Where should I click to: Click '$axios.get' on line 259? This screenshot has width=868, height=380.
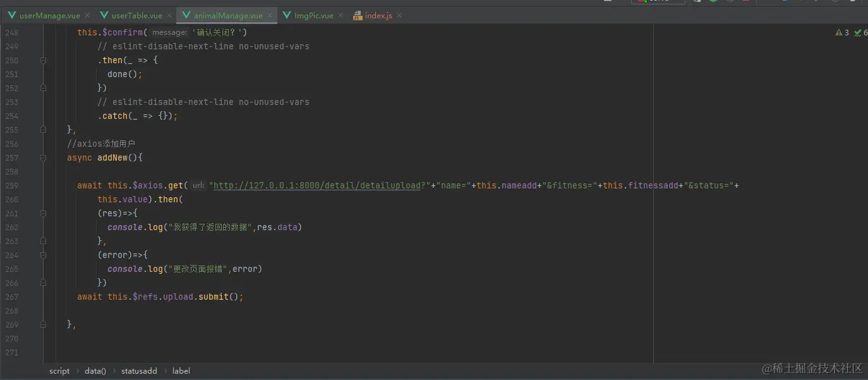[x=158, y=185]
